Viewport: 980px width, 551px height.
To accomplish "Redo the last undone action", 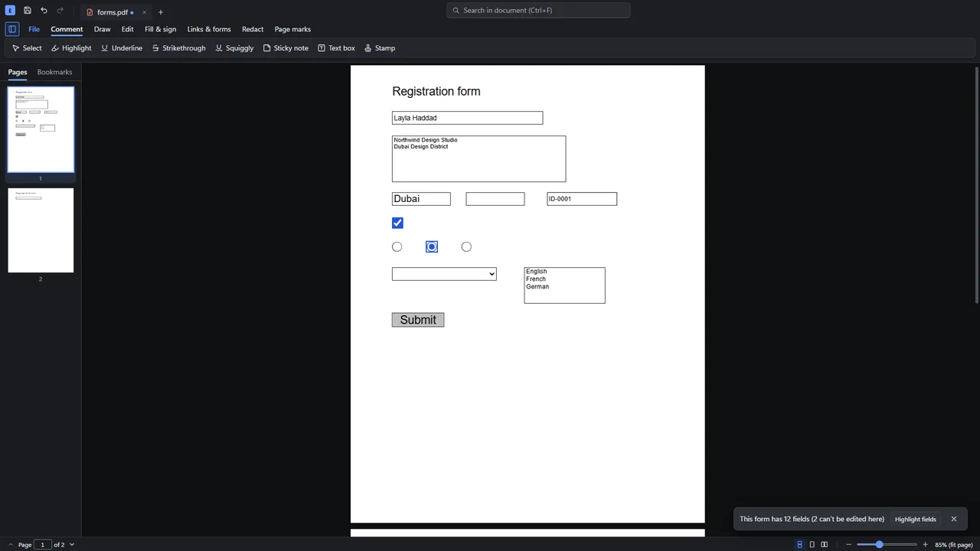I will pyautogui.click(x=60, y=11).
